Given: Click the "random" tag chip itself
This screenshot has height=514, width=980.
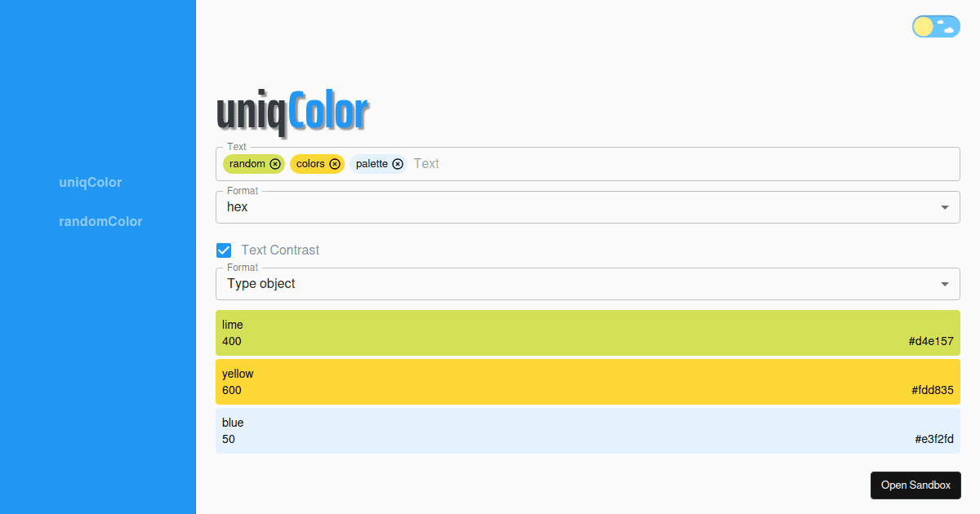Looking at the screenshot, I should (247, 163).
